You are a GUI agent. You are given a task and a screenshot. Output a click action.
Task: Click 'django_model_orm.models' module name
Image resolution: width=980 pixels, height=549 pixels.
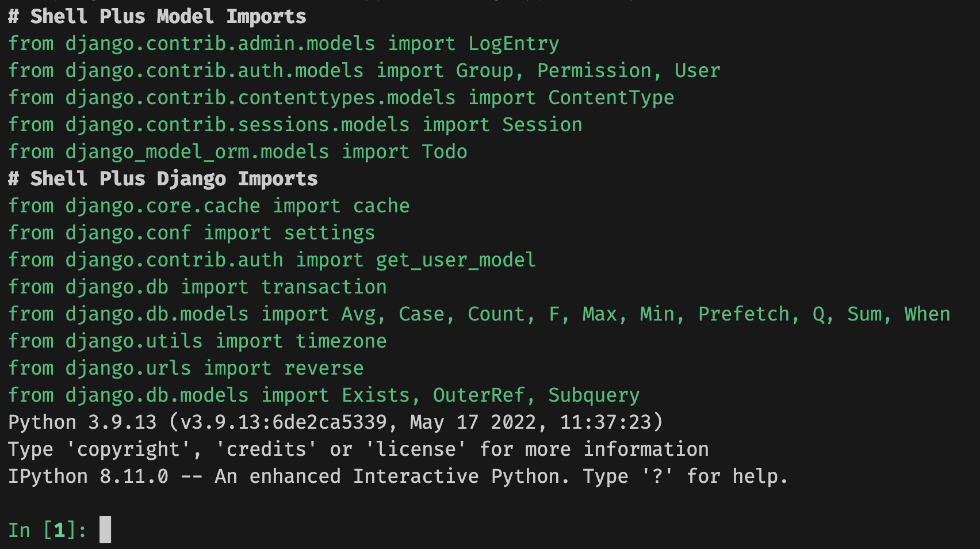click(x=197, y=152)
